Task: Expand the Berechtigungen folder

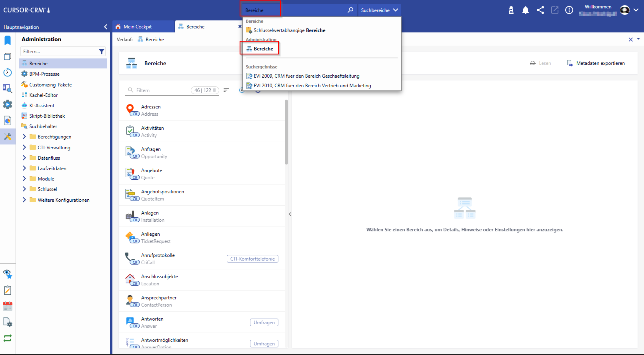Action: [x=24, y=137]
